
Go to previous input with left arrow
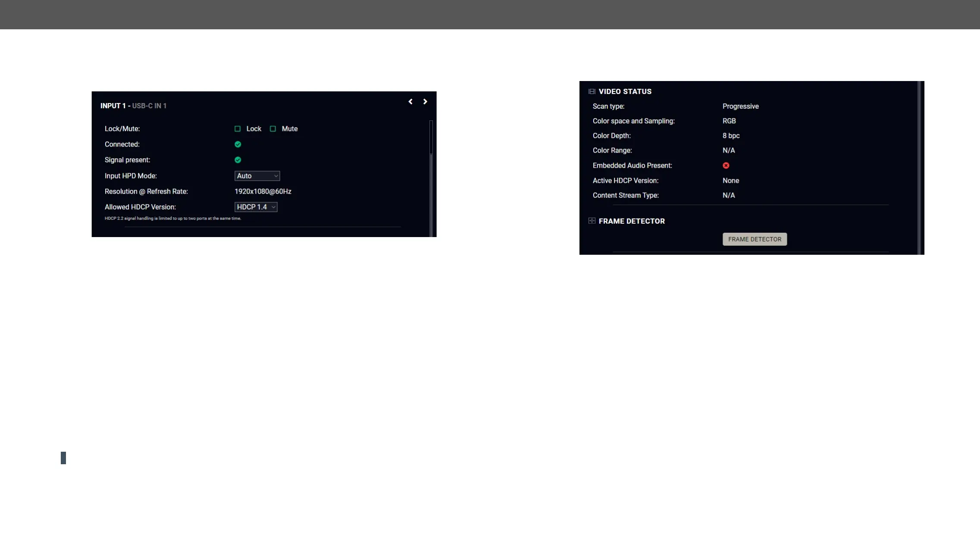pyautogui.click(x=410, y=102)
